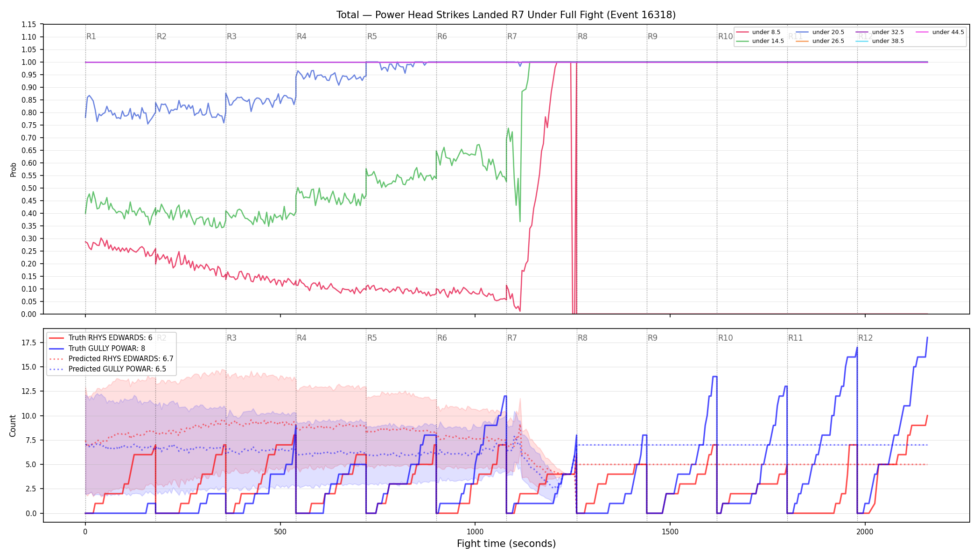
Task: Click the 1500 tick on x-axis
Action: click(670, 532)
